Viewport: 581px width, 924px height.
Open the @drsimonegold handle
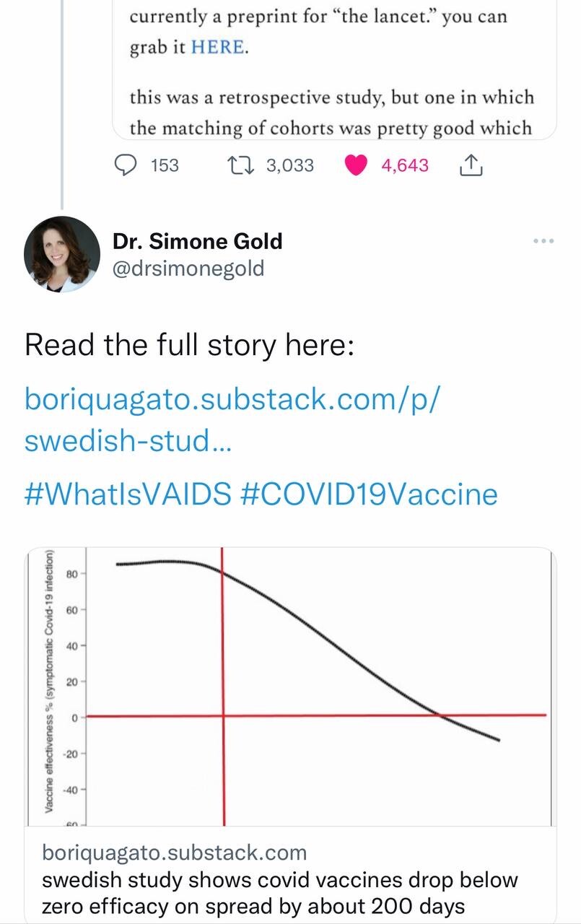pyautogui.click(x=188, y=269)
